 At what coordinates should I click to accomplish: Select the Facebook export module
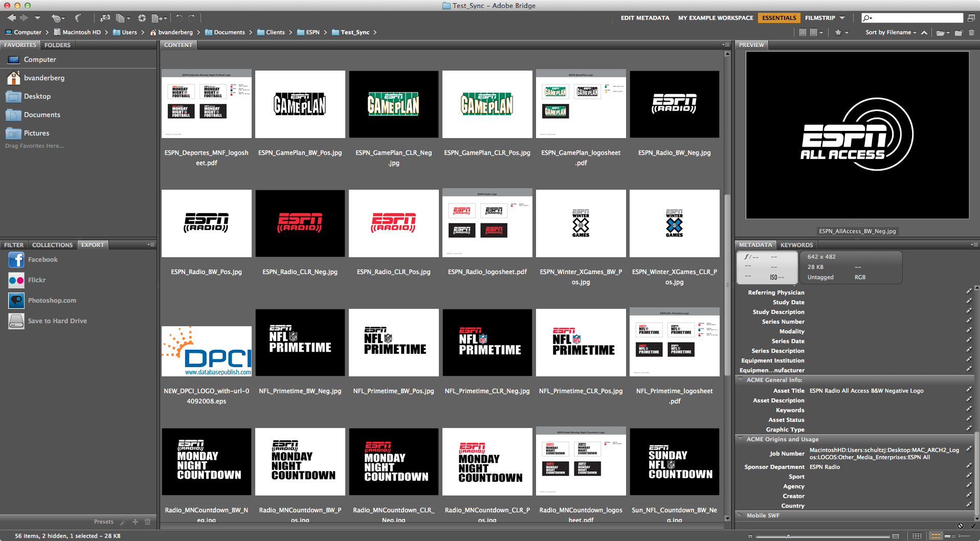pos(33,260)
